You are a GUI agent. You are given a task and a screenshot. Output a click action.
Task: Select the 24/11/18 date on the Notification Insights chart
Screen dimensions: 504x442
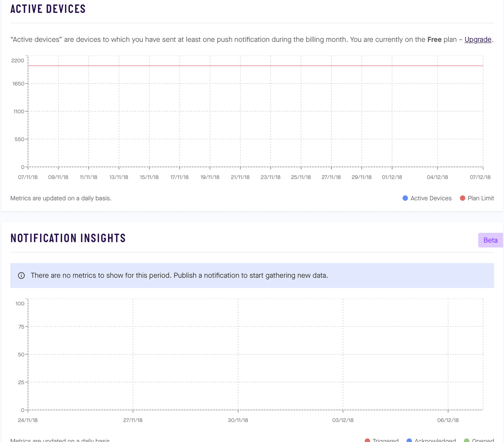(x=28, y=420)
